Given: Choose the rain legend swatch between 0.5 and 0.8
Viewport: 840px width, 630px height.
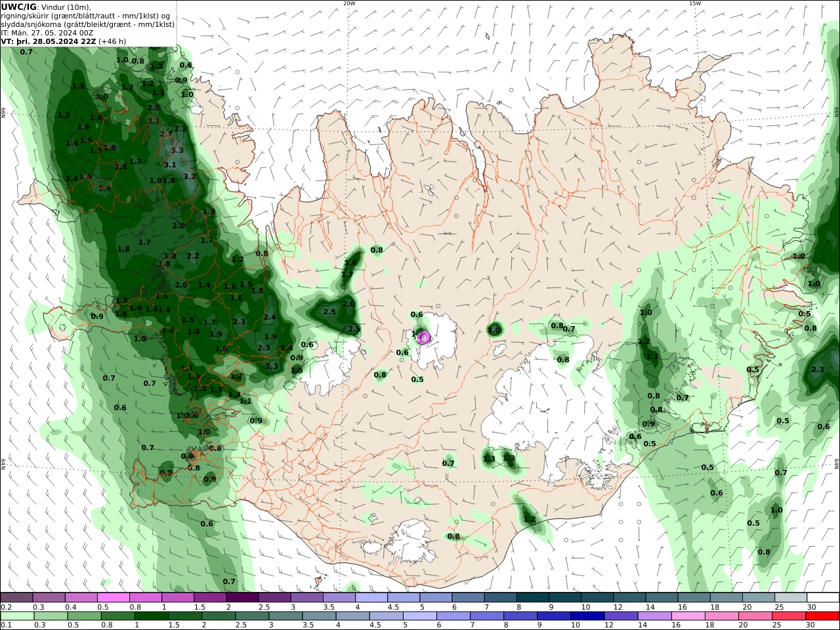Looking at the screenshot, I should (85, 616).
